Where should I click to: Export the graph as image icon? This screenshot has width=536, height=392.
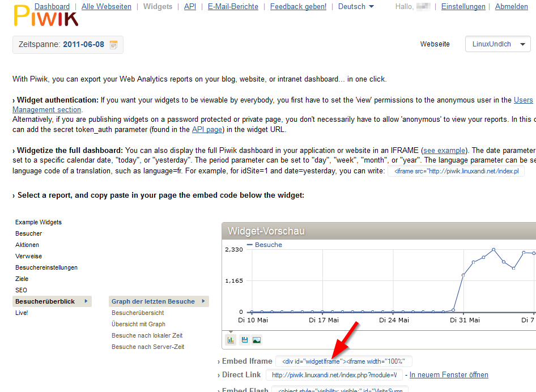257,340
